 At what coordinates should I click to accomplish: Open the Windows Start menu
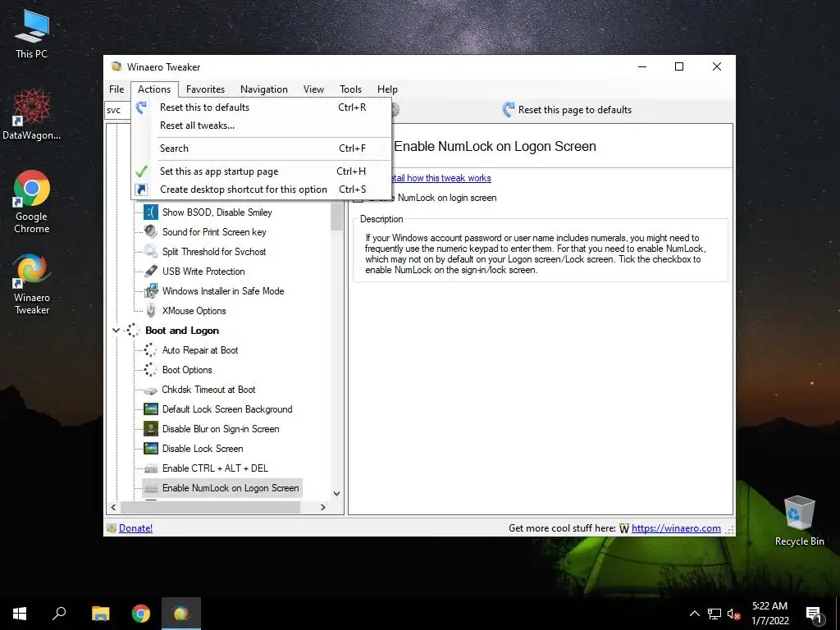click(x=20, y=614)
